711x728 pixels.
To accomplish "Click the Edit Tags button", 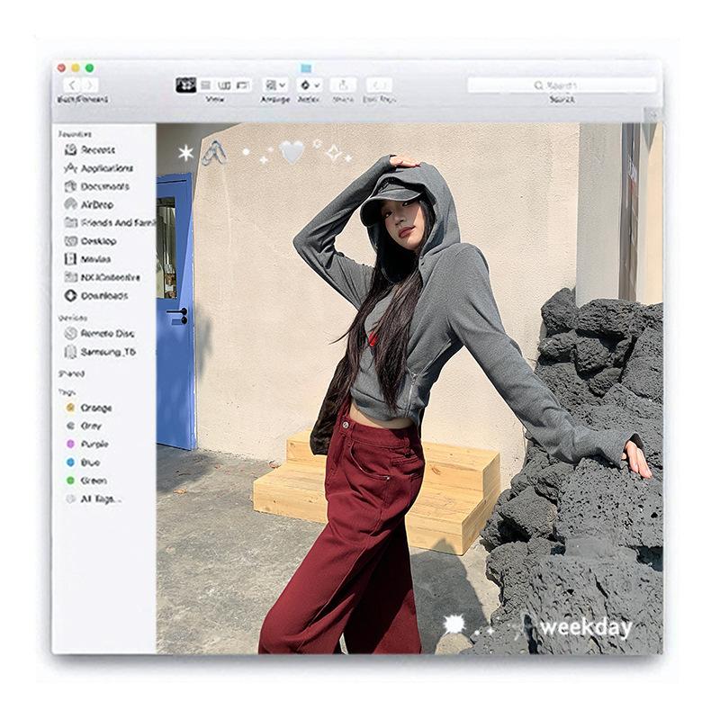I will pyautogui.click(x=379, y=85).
